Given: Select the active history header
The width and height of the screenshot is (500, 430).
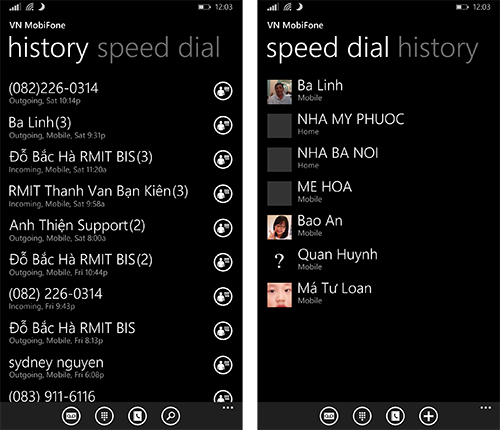Looking at the screenshot, I should pyautogui.click(x=48, y=49).
